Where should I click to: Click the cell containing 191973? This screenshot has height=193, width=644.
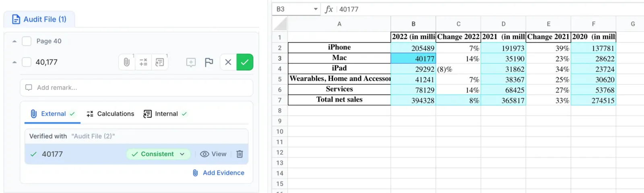pos(504,48)
